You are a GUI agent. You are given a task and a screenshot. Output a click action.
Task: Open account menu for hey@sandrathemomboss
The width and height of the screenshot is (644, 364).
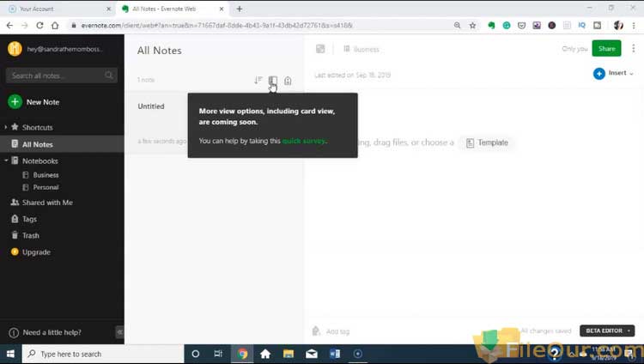(x=64, y=49)
